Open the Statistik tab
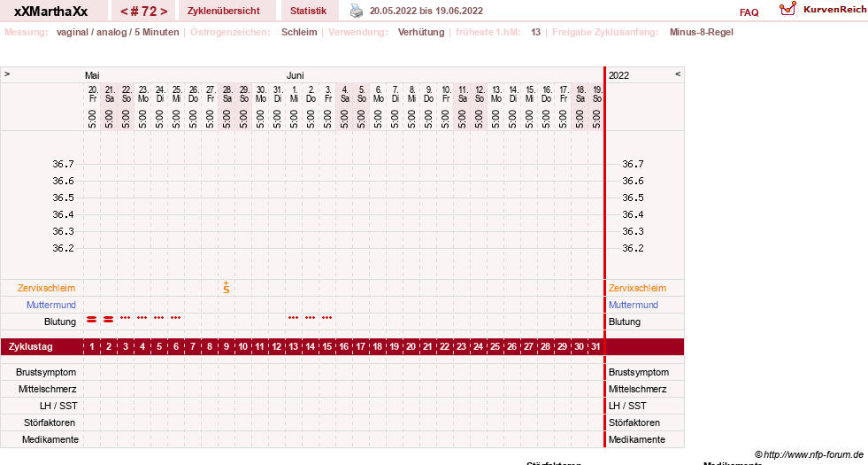The height and width of the screenshot is (465, 868). click(x=308, y=11)
